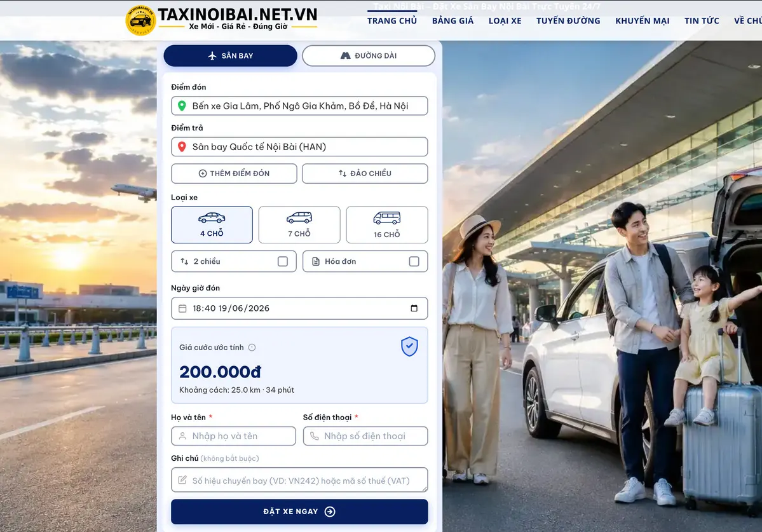Click the arrow circle icon on ĐẶT XE NGAY
This screenshot has width=762, height=532.
[x=330, y=512]
